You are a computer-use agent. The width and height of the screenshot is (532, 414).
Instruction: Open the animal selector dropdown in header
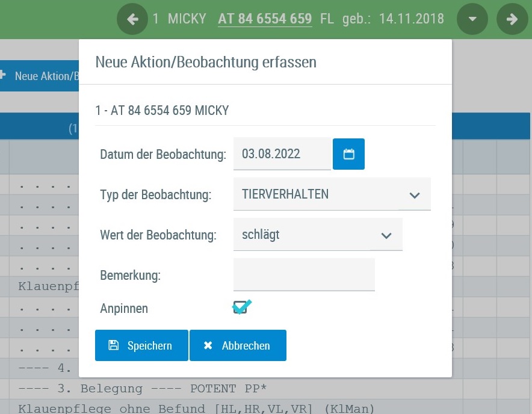coord(472,19)
